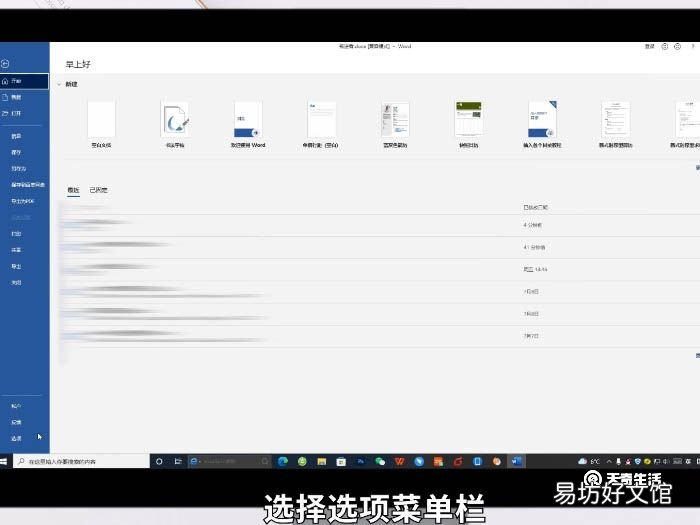
Task: Open 选项 at the sidebar bottom
Action: click(16, 438)
